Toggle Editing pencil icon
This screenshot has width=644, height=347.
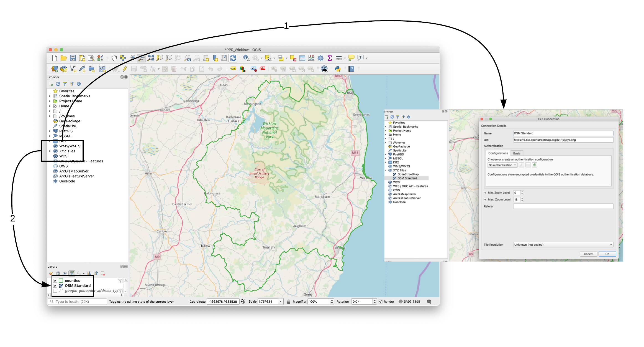(x=125, y=69)
